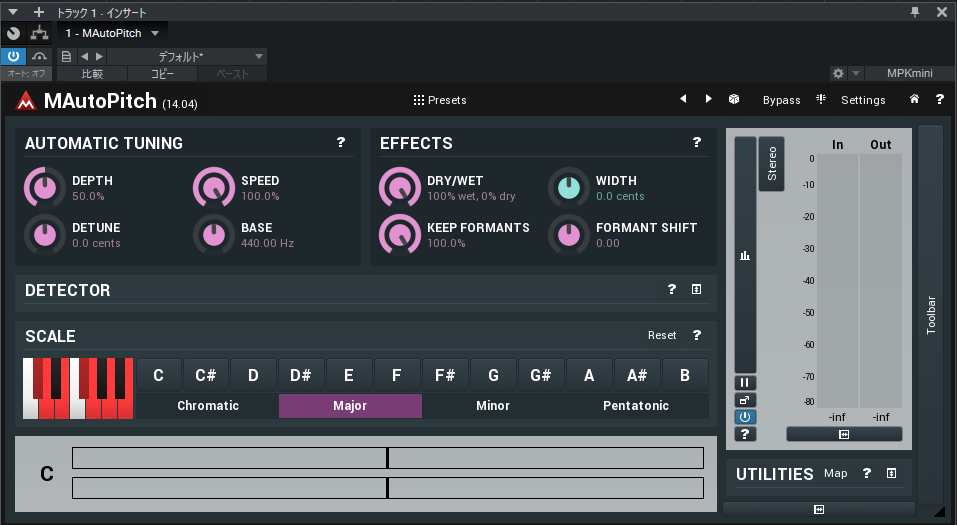
Task: Click the scale mini piano keyboard
Action: pyautogui.click(x=78, y=388)
